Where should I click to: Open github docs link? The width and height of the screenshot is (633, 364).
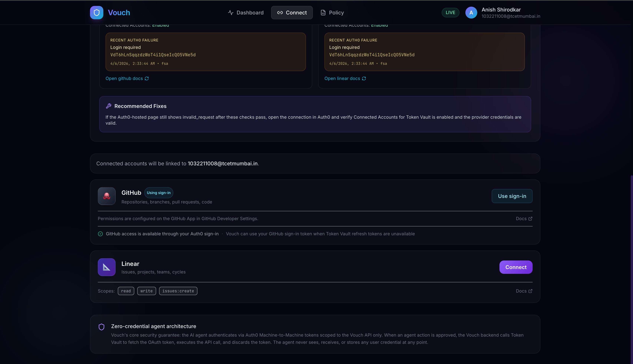(x=124, y=79)
